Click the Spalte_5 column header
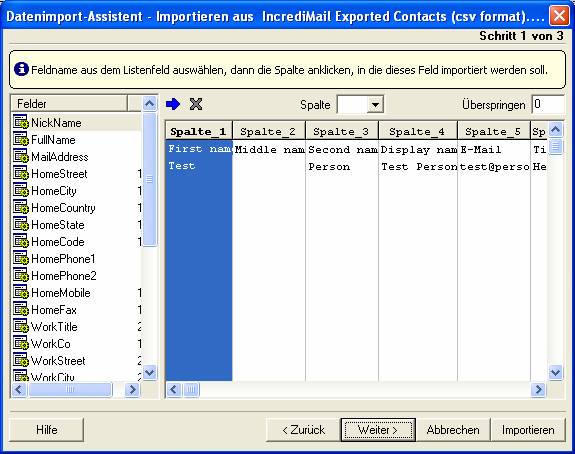This screenshot has height=454, width=575. [x=494, y=131]
